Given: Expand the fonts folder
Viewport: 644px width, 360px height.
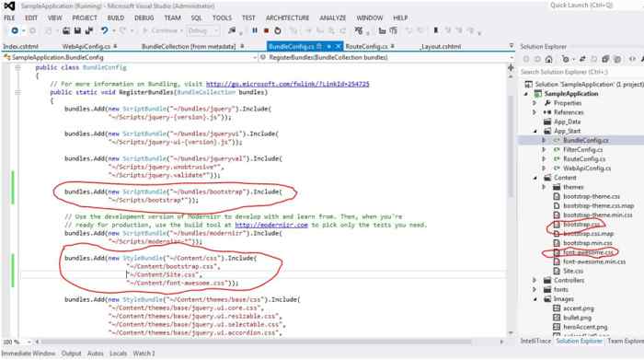Looking at the screenshot, I should tap(535, 290).
